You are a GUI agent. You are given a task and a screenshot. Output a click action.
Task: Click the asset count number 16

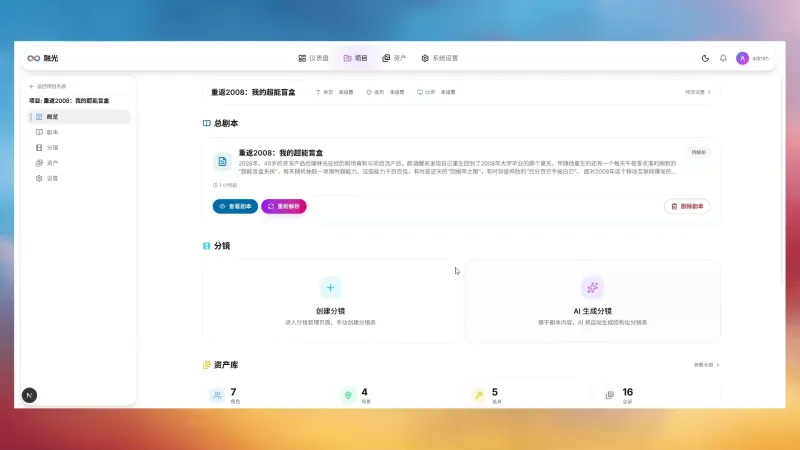[x=628, y=392]
